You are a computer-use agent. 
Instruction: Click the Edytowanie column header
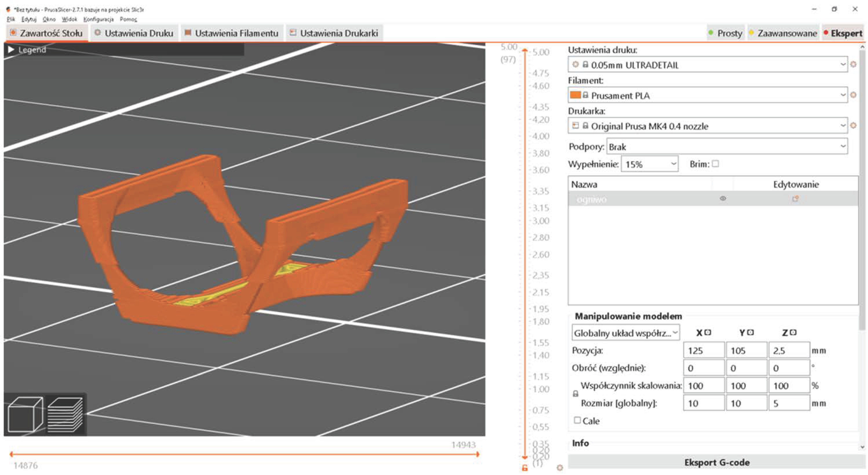coord(796,184)
